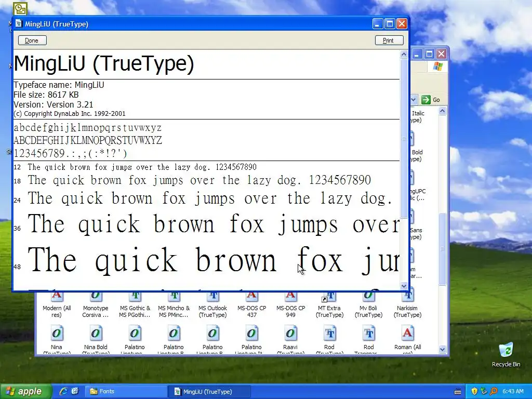Image resolution: width=532 pixels, height=399 pixels.
Task: Click the Done button in font viewer
Action: click(32, 41)
